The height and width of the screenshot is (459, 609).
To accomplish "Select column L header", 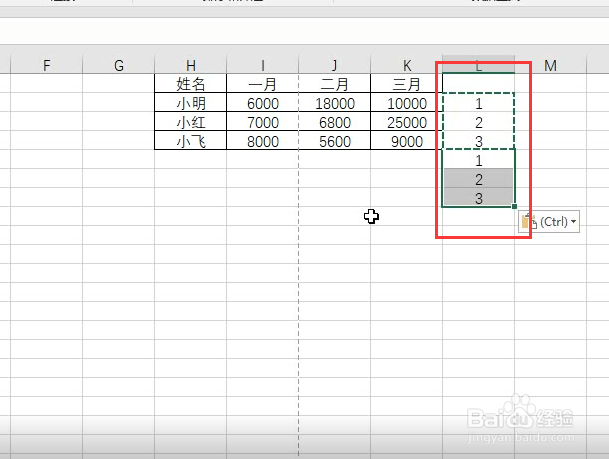I will pyautogui.click(x=478, y=64).
